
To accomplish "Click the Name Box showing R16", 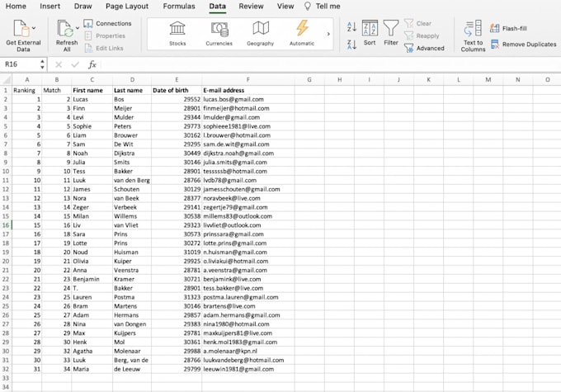I will (20, 64).
